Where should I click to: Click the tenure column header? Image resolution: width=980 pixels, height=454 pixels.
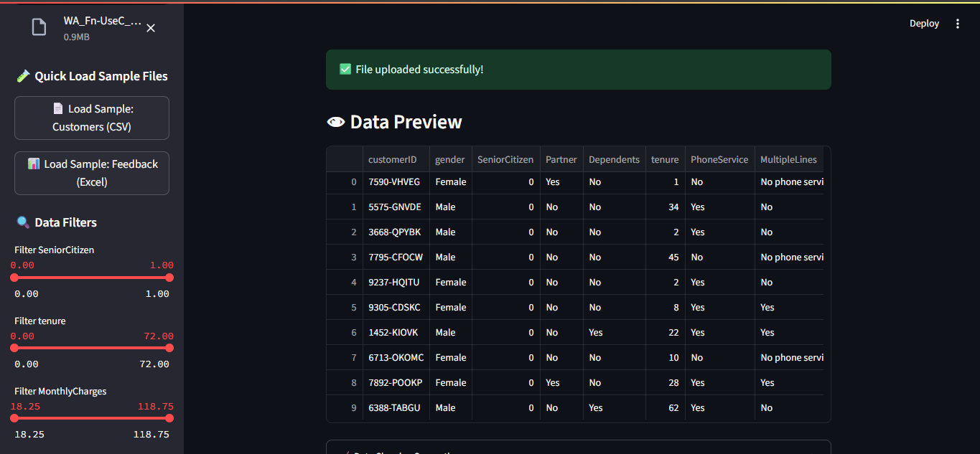coord(664,159)
